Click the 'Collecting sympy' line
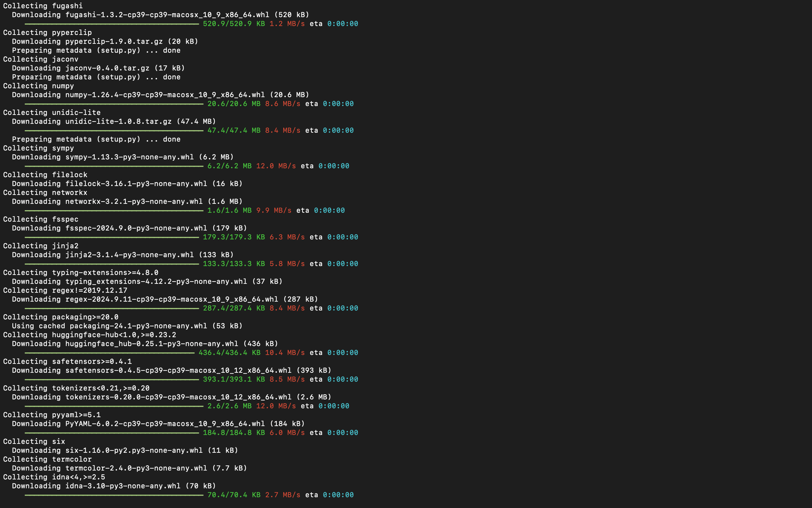This screenshot has height=508, width=812. pos(39,148)
